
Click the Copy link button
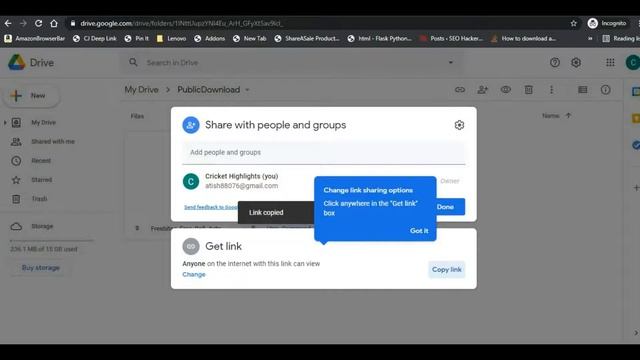[447, 269]
